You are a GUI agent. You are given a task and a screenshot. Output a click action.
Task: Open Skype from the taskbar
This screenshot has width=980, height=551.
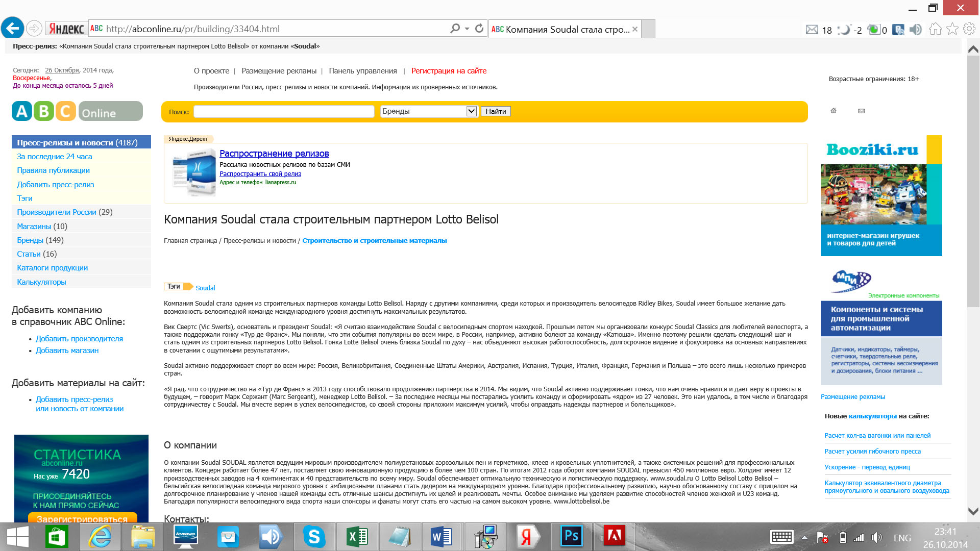[314, 537]
